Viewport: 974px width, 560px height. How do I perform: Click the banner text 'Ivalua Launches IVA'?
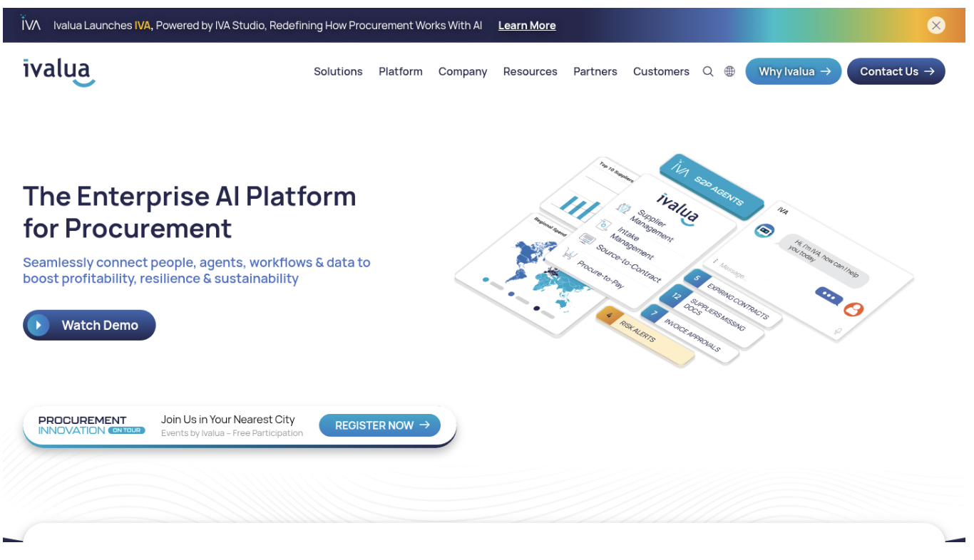(x=102, y=26)
